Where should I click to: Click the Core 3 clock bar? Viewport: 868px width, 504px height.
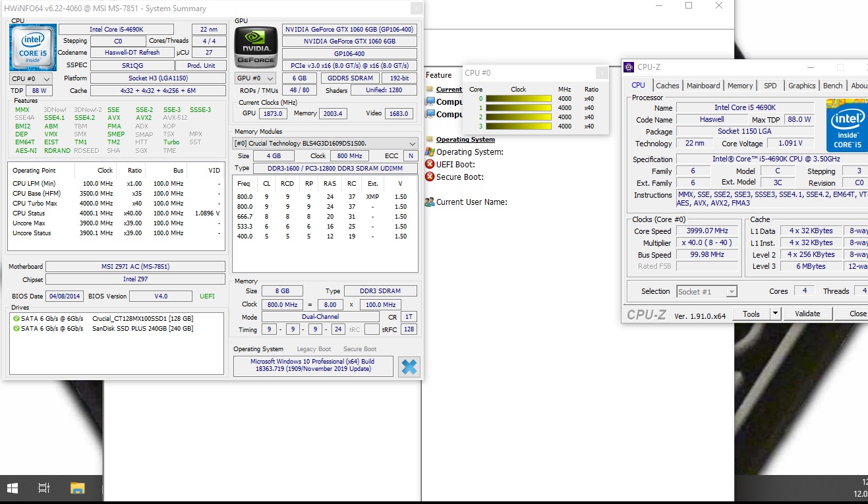pos(518,126)
